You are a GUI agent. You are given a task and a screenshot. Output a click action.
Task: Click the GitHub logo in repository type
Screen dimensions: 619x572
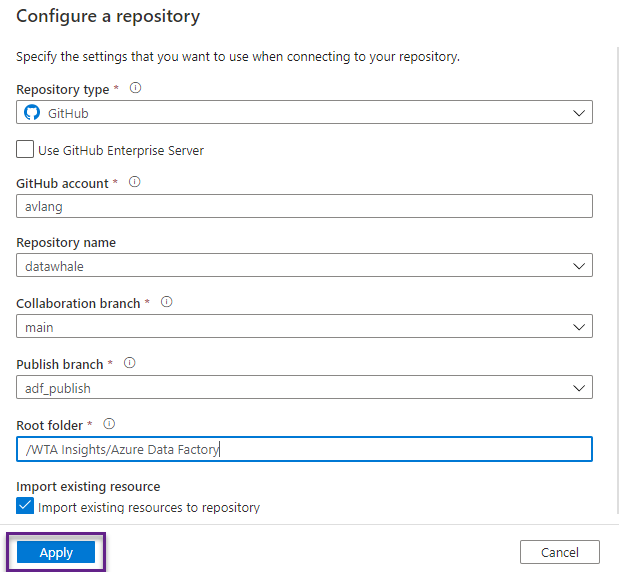click(32, 113)
